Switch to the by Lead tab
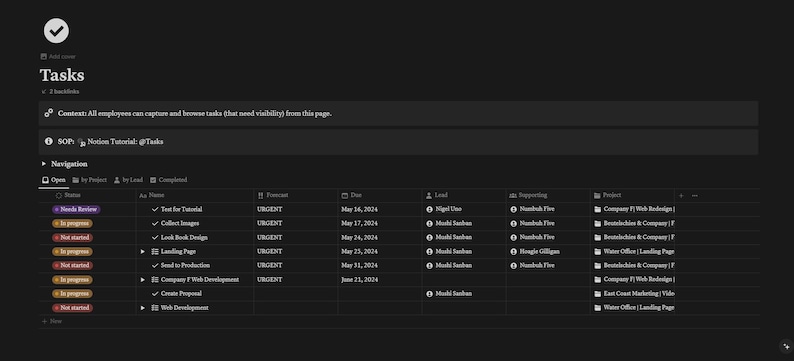The height and width of the screenshot is (361, 794). pyautogui.click(x=128, y=180)
